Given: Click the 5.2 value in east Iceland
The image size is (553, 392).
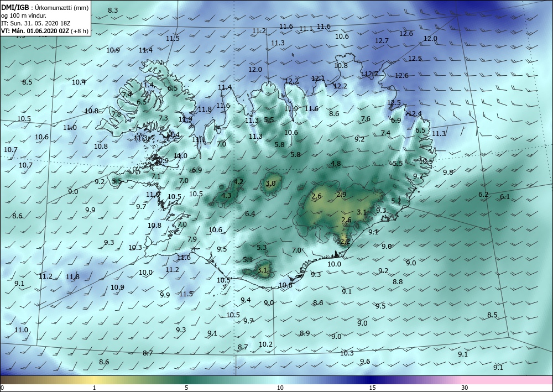Looking at the screenshot, I should [396, 201].
